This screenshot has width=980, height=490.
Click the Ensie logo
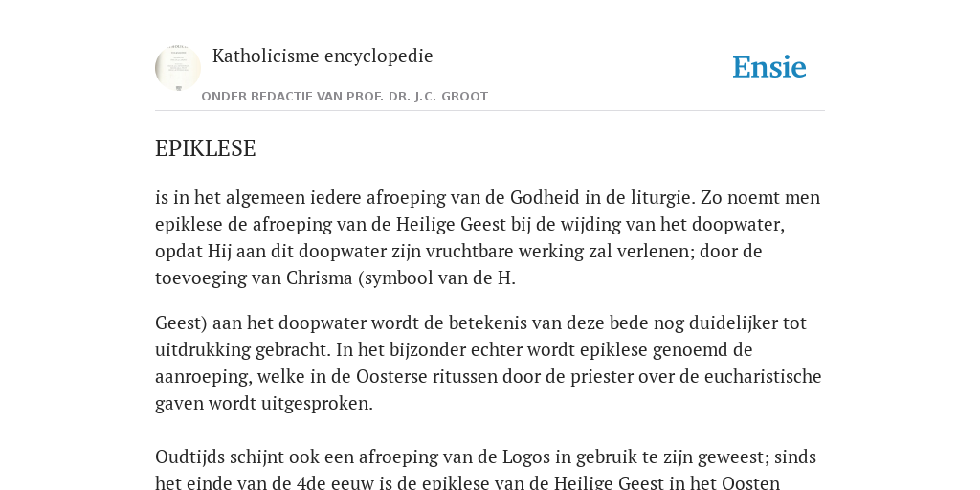pyautogui.click(x=768, y=68)
